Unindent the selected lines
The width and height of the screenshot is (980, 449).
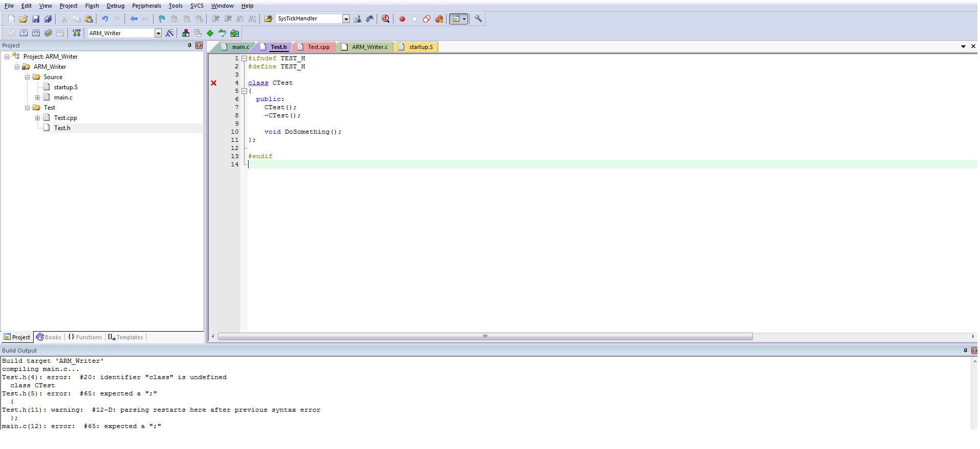click(228, 19)
